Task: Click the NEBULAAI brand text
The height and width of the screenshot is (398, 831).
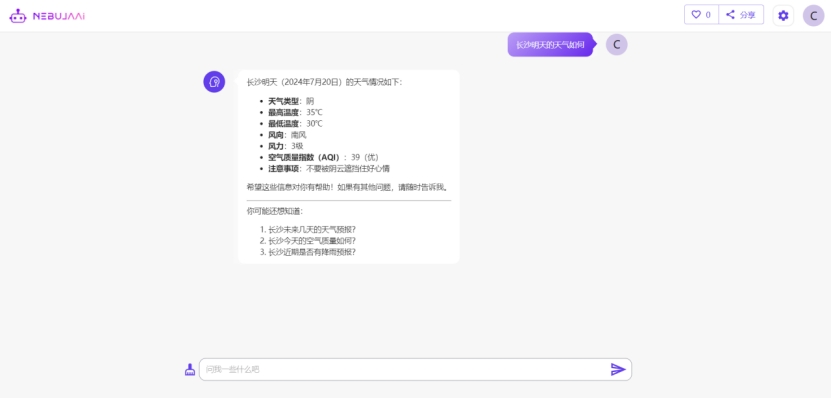Action: tap(59, 16)
